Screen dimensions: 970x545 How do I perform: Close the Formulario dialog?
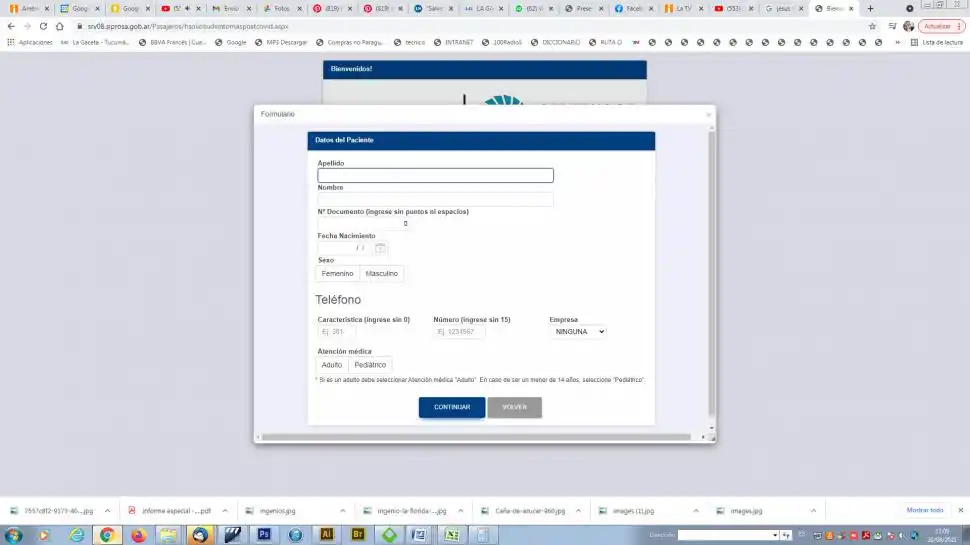coord(709,115)
